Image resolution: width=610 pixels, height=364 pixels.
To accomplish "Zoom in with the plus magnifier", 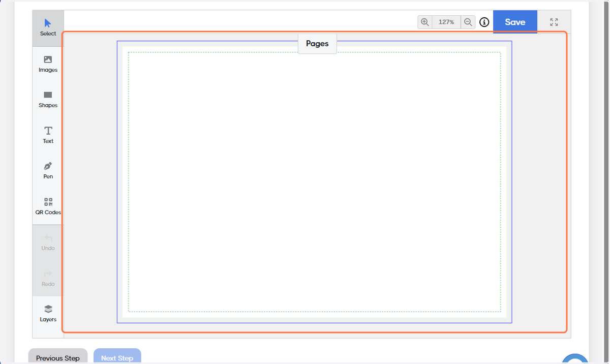I will [x=425, y=22].
